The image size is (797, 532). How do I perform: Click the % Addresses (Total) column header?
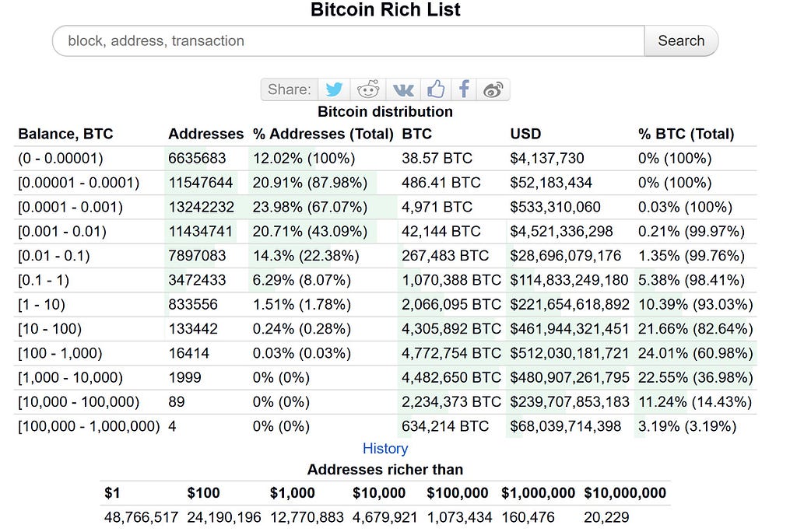coord(323,134)
